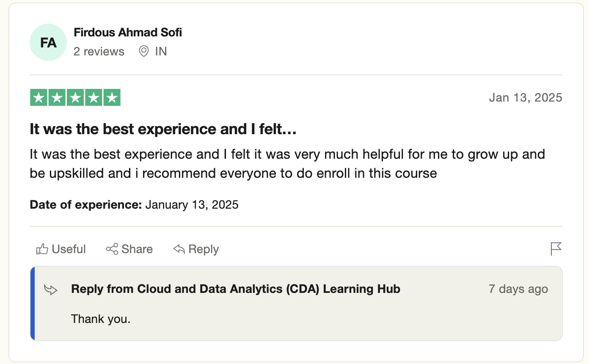Click the Share network icon
This screenshot has width=589, height=364.
click(x=112, y=249)
